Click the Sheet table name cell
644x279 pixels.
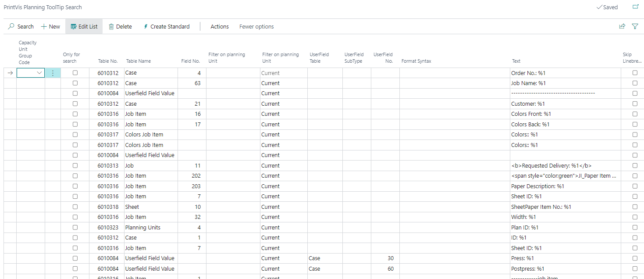151,207
